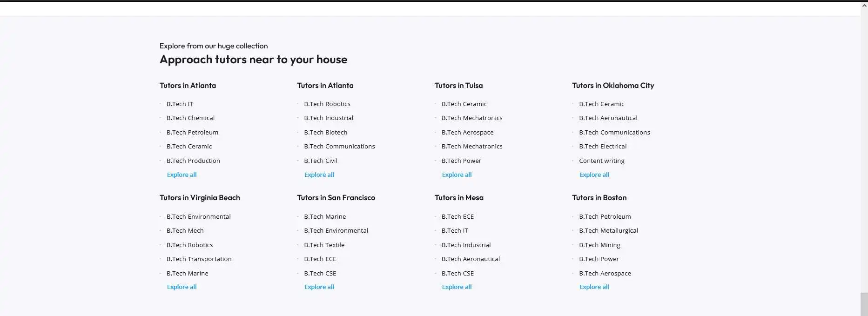Open the B.Tech Chemical link

190,118
